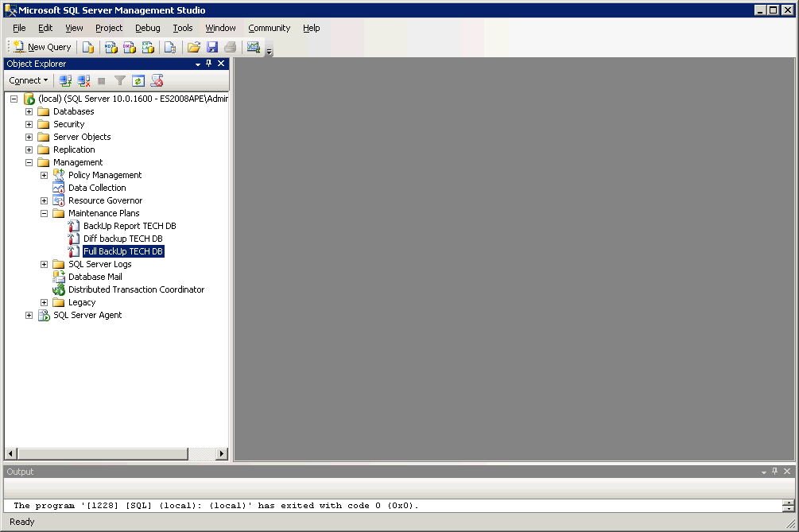Click the Open File folder icon
This screenshot has height=532, width=799.
(194, 47)
